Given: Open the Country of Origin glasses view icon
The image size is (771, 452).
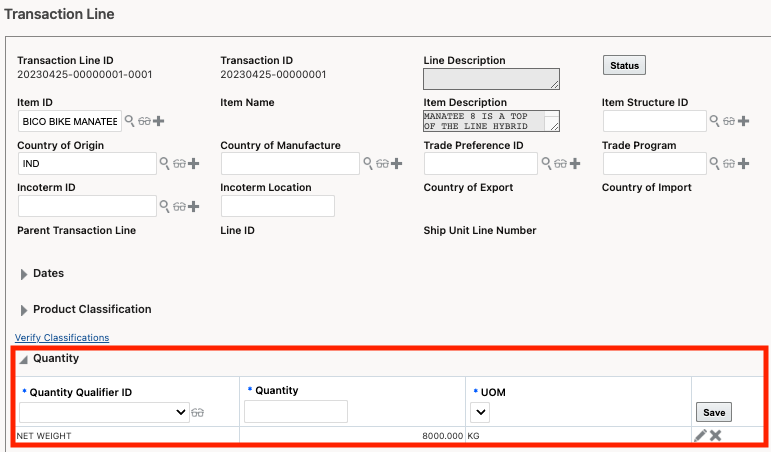Looking at the screenshot, I should (x=179, y=163).
